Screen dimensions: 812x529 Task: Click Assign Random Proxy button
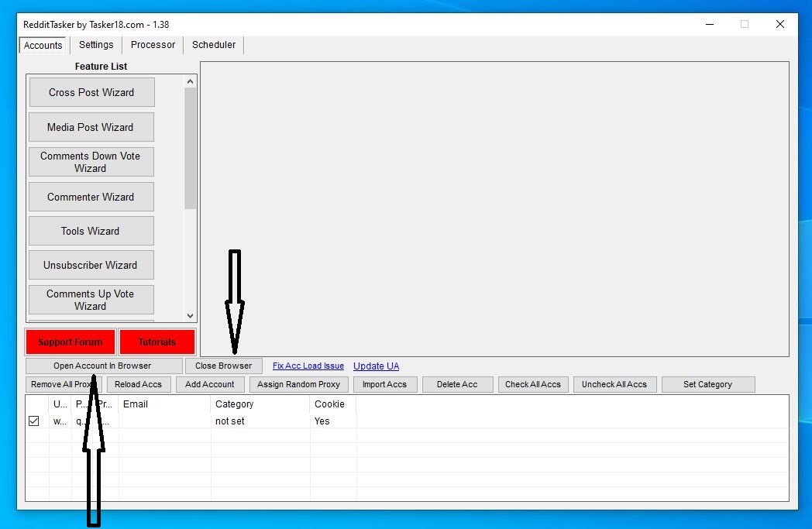(299, 384)
